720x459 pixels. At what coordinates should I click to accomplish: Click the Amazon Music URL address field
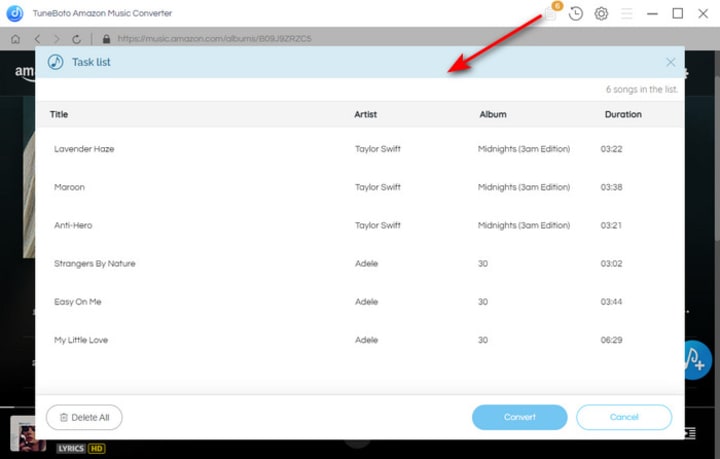(x=214, y=39)
